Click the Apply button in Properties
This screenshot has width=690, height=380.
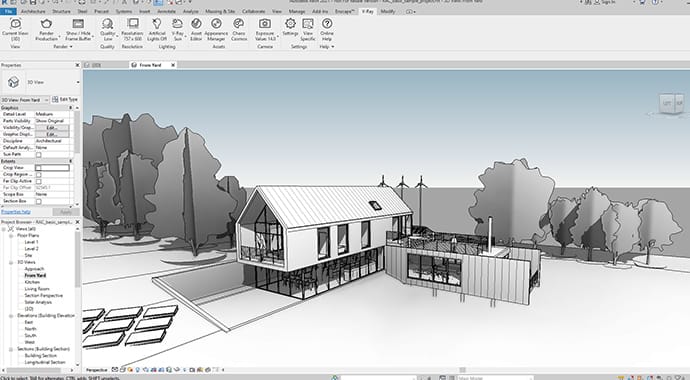[66, 212]
